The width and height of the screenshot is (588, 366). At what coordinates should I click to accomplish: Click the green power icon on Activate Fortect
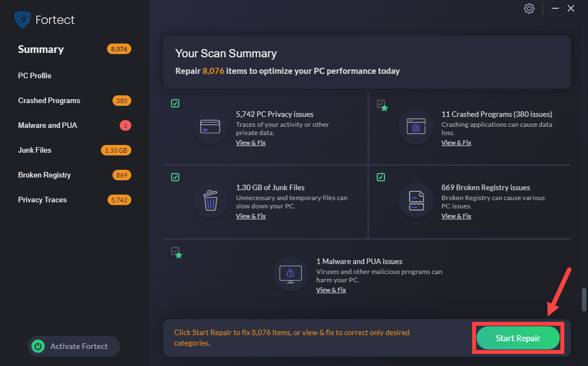click(38, 346)
